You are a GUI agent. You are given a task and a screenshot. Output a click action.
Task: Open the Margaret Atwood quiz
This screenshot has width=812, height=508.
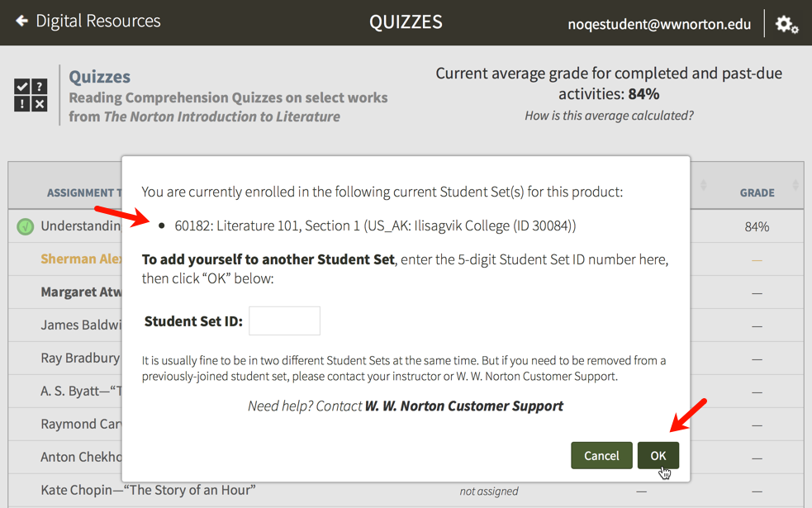(x=81, y=292)
